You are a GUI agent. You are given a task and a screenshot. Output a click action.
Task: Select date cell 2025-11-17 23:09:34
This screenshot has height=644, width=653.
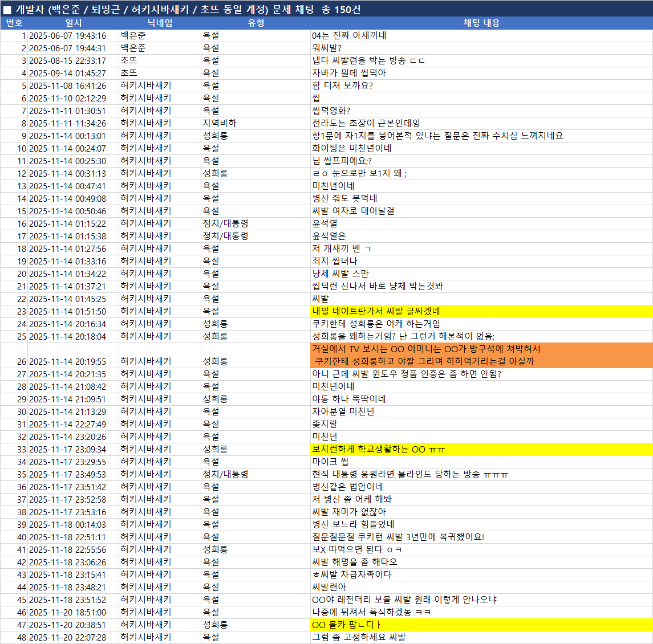click(x=74, y=450)
